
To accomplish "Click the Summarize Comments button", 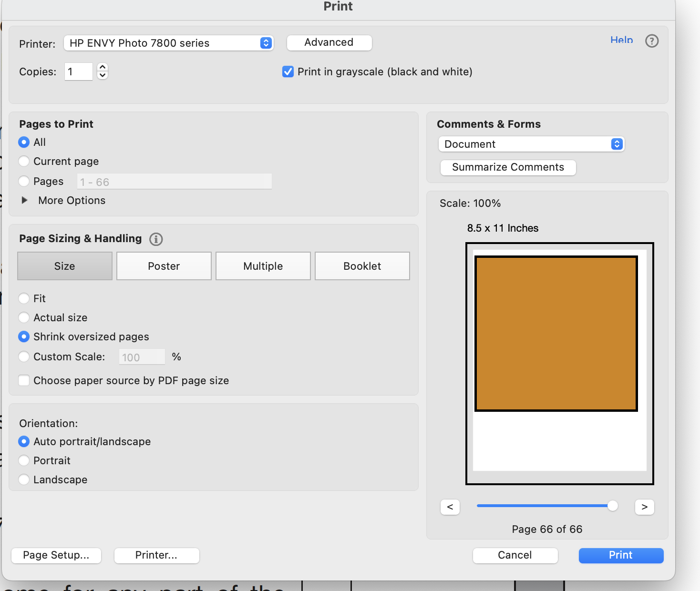I will [x=508, y=167].
